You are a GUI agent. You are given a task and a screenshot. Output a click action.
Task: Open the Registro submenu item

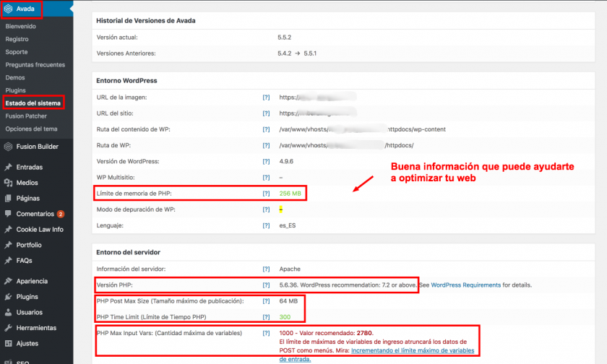coord(17,39)
